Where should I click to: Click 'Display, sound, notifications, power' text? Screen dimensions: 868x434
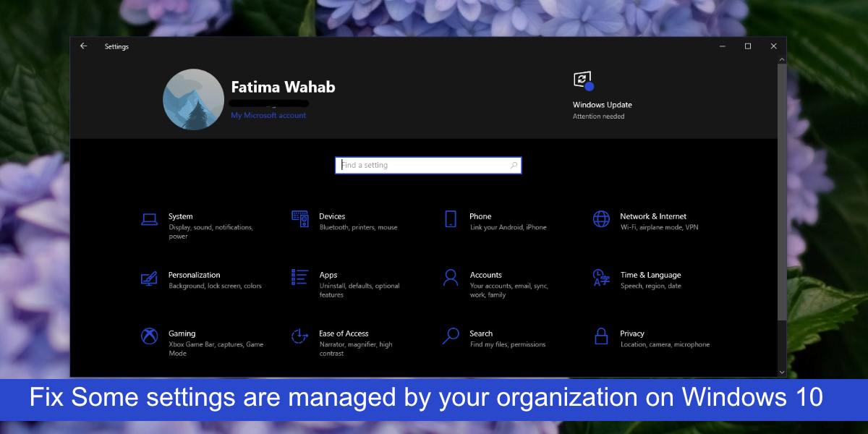tap(210, 232)
